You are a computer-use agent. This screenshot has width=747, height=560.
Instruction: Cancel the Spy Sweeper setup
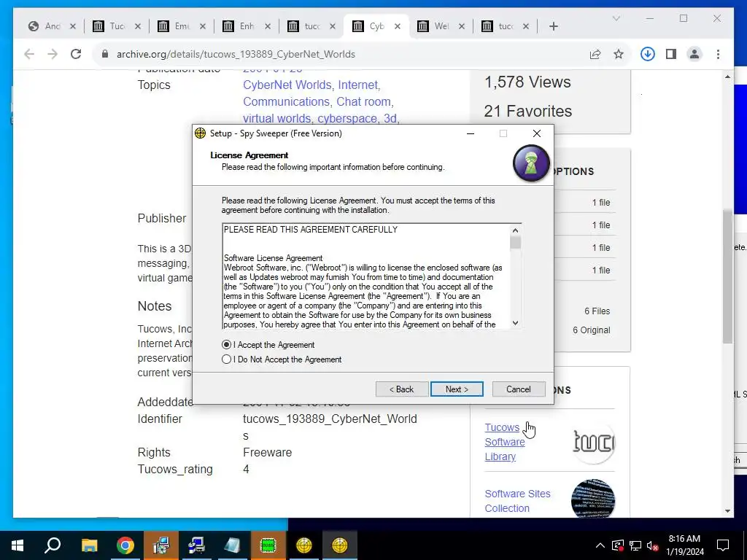(x=519, y=389)
